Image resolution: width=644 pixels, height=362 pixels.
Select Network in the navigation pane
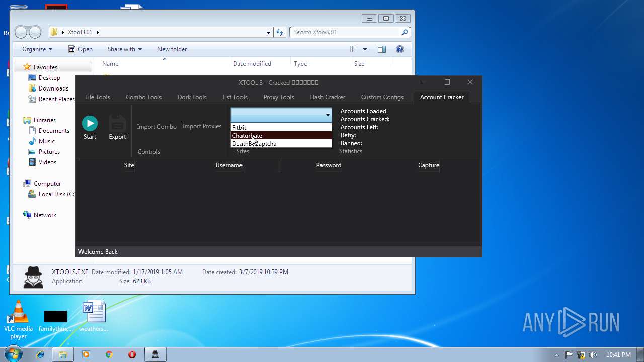45,215
